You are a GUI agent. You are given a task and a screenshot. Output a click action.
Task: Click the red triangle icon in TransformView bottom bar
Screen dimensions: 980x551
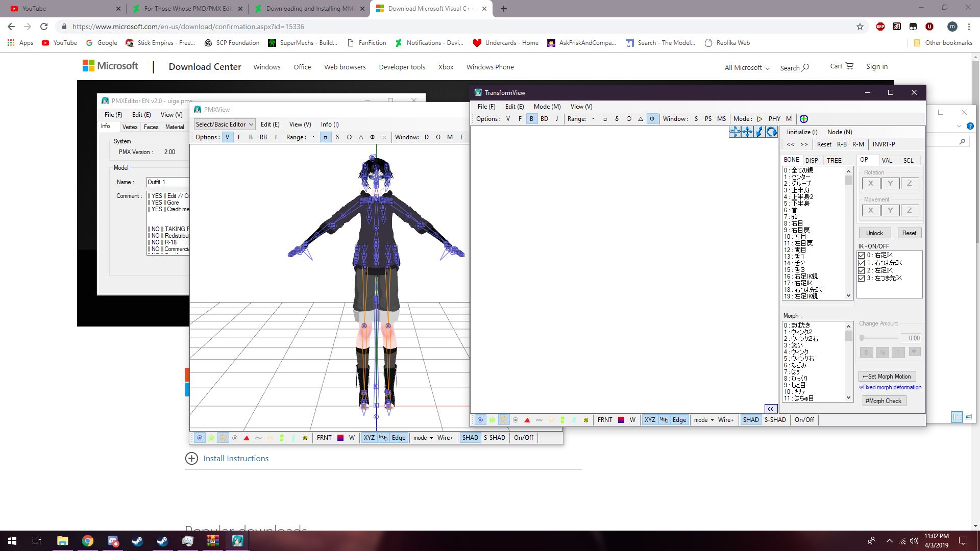[527, 420]
